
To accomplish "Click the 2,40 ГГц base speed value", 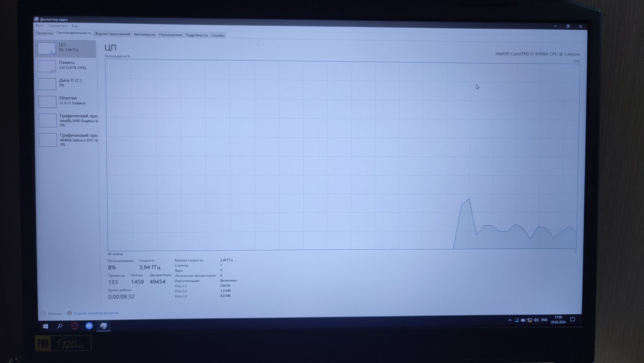I will [226, 260].
